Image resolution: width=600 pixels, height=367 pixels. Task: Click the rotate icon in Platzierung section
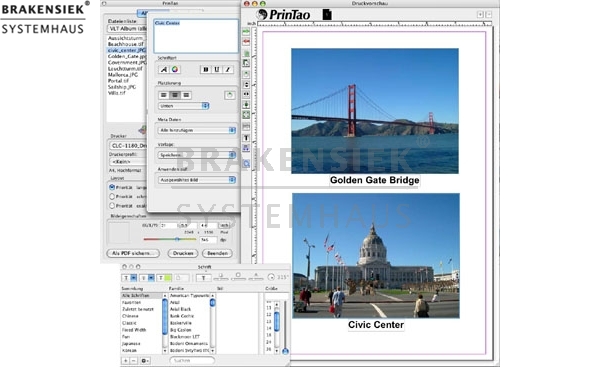pyautogui.click(x=230, y=95)
